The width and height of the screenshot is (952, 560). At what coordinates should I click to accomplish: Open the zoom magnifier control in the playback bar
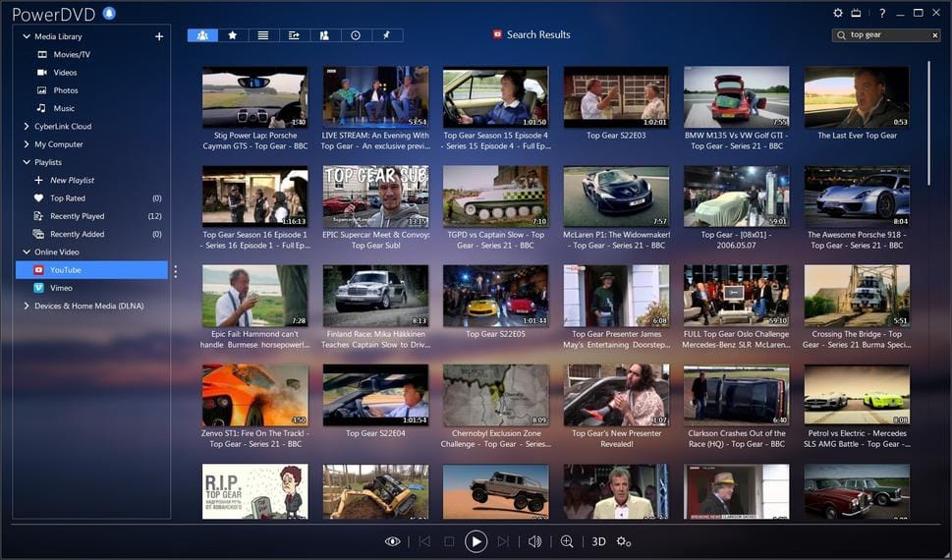(567, 541)
